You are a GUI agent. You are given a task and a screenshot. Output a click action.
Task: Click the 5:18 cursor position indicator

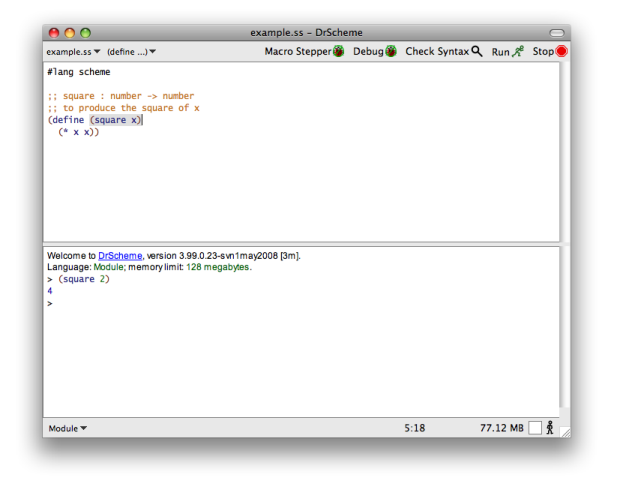coord(414,428)
